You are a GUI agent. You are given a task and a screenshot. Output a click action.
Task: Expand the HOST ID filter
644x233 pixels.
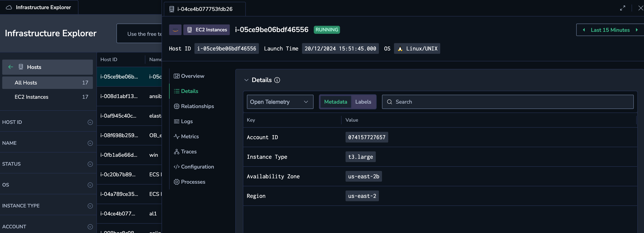coord(90,122)
